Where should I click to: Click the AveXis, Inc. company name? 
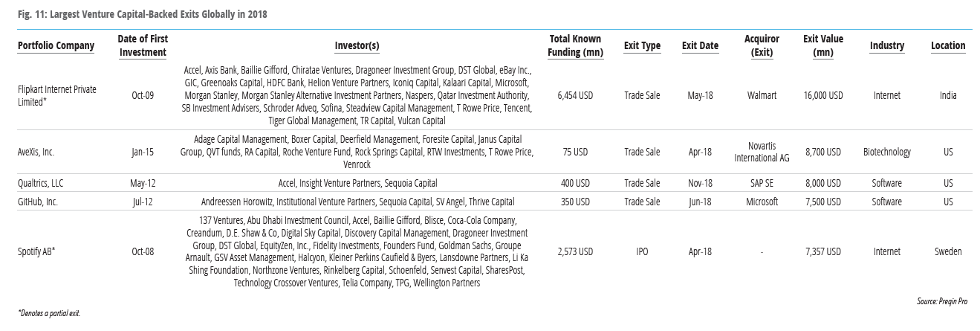pyautogui.click(x=36, y=152)
